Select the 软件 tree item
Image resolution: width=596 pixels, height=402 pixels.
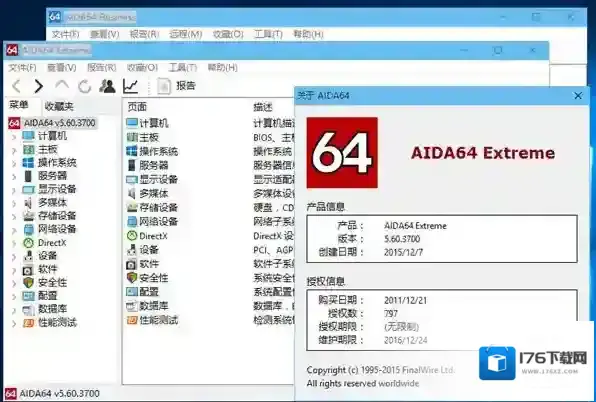[48, 269]
